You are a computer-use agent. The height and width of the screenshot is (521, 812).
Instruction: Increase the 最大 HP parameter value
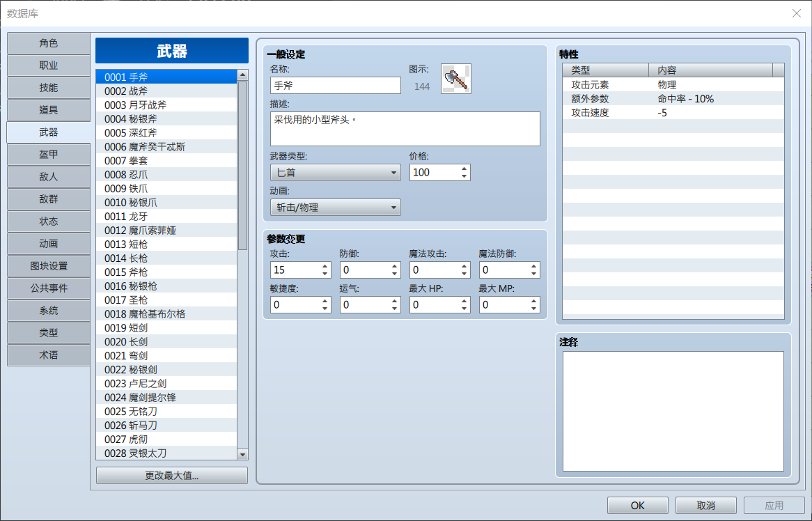tap(464, 301)
